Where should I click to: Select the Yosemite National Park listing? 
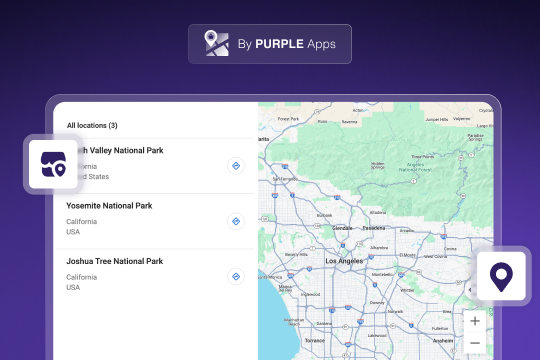coord(155,221)
